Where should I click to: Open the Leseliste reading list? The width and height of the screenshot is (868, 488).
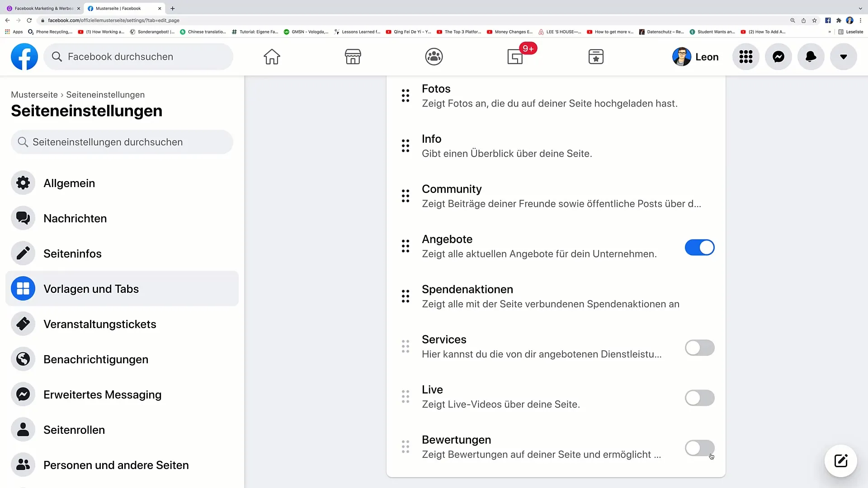click(x=851, y=32)
